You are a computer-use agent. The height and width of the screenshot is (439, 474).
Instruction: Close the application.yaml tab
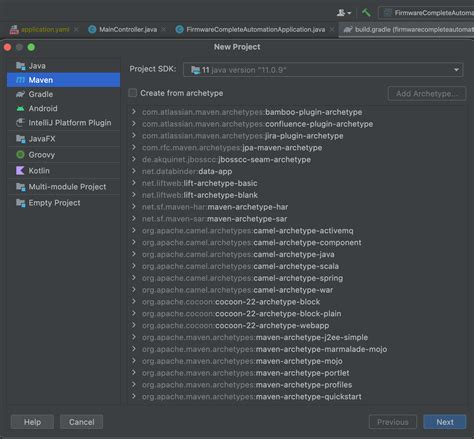pyautogui.click(x=76, y=29)
